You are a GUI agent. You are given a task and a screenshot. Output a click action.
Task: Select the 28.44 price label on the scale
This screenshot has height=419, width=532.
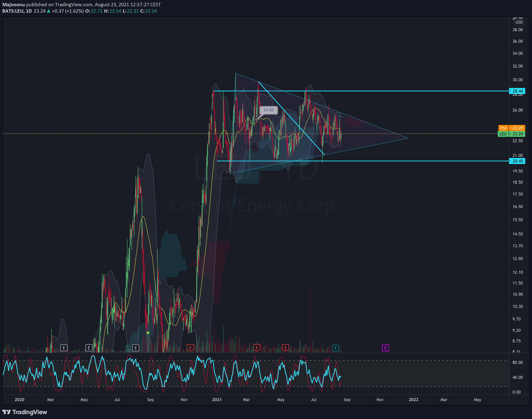pyautogui.click(x=517, y=91)
